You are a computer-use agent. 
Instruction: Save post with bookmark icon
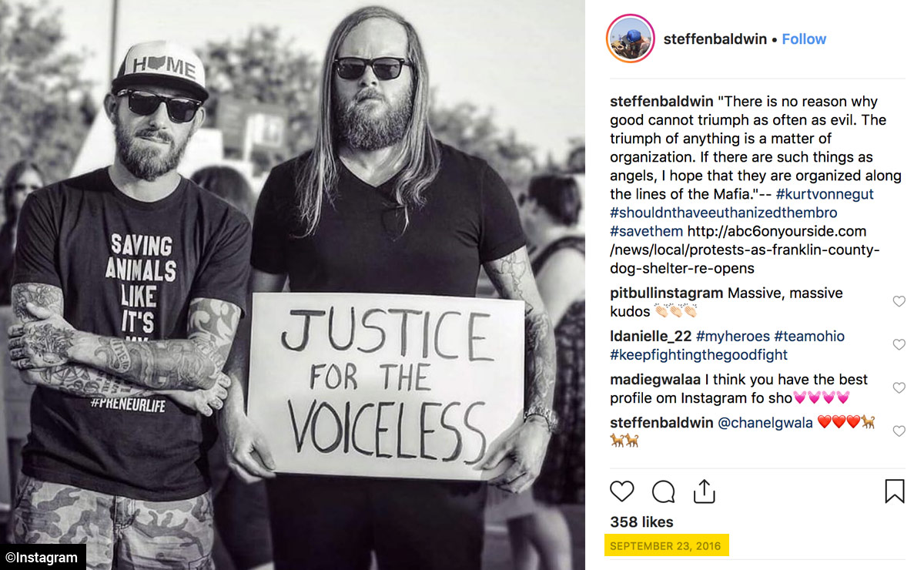tap(895, 491)
